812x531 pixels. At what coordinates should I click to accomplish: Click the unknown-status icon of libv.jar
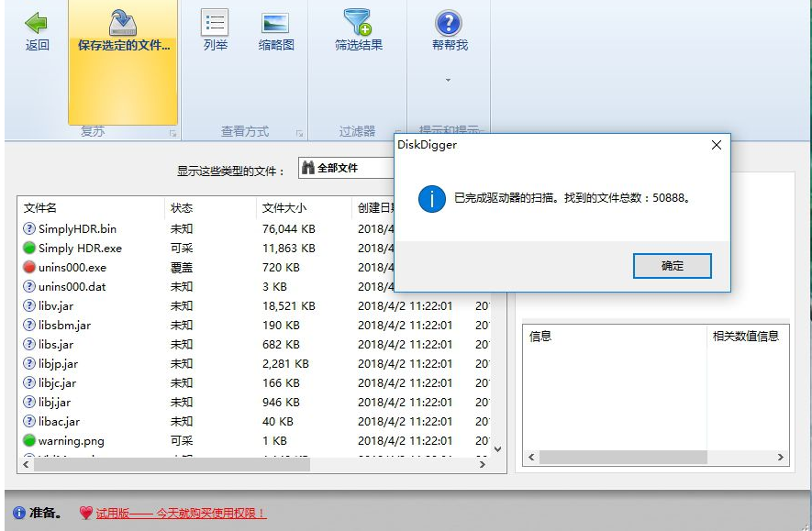tap(29, 305)
